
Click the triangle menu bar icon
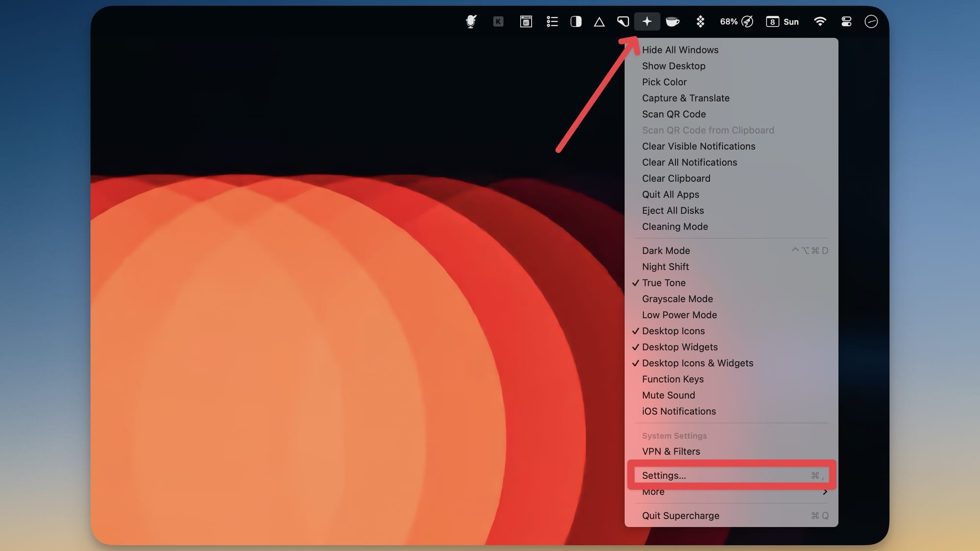(599, 22)
